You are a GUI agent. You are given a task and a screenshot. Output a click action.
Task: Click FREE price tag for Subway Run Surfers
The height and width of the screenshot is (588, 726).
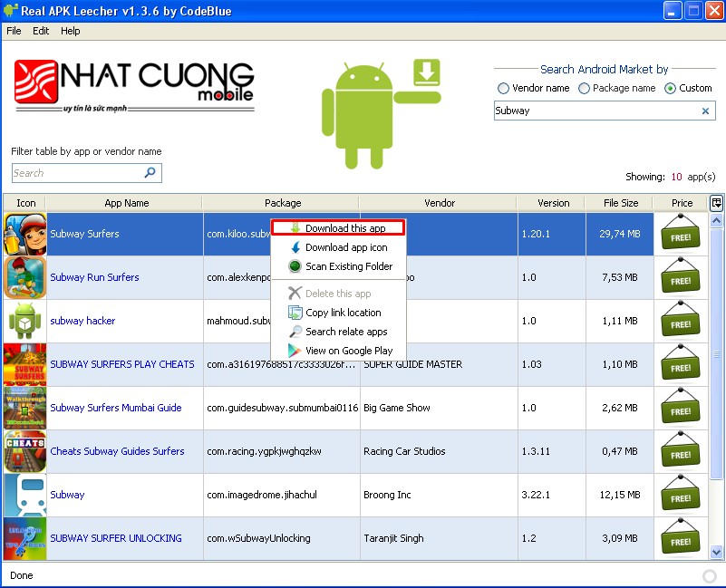pos(680,276)
